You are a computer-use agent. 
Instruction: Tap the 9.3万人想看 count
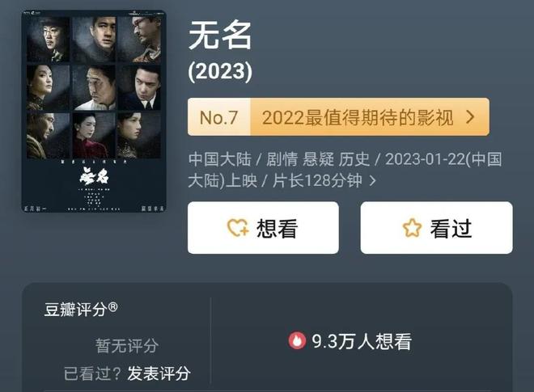pyautogui.click(x=362, y=341)
